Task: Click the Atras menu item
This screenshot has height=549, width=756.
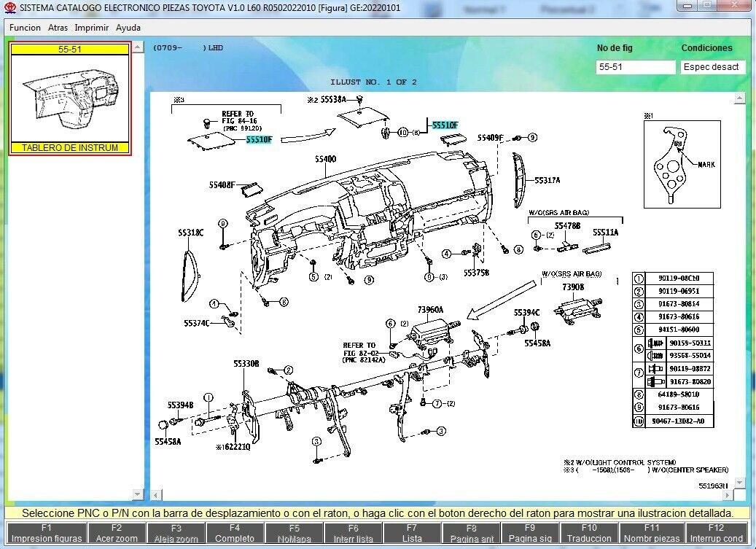Action: (x=58, y=28)
